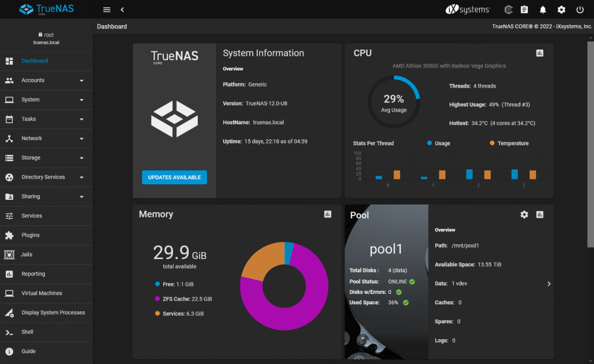Open the iXsystems logo link
The height and width of the screenshot is (364, 594).
tap(468, 10)
